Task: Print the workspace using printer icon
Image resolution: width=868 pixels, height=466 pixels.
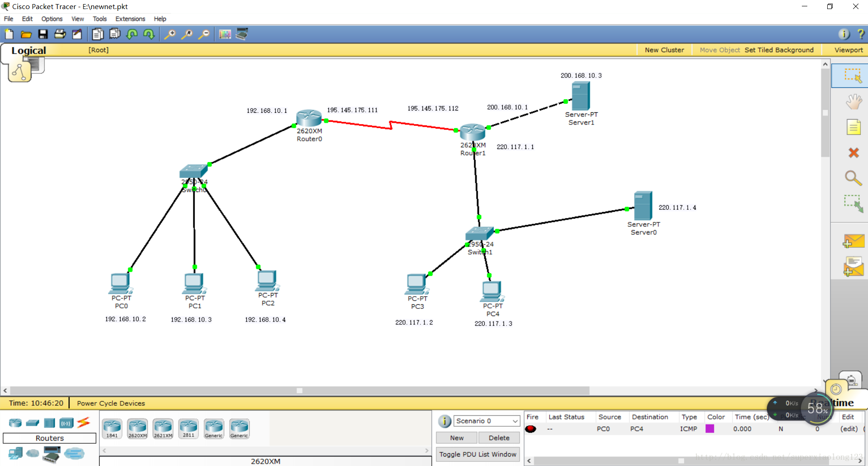Action: [x=60, y=34]
